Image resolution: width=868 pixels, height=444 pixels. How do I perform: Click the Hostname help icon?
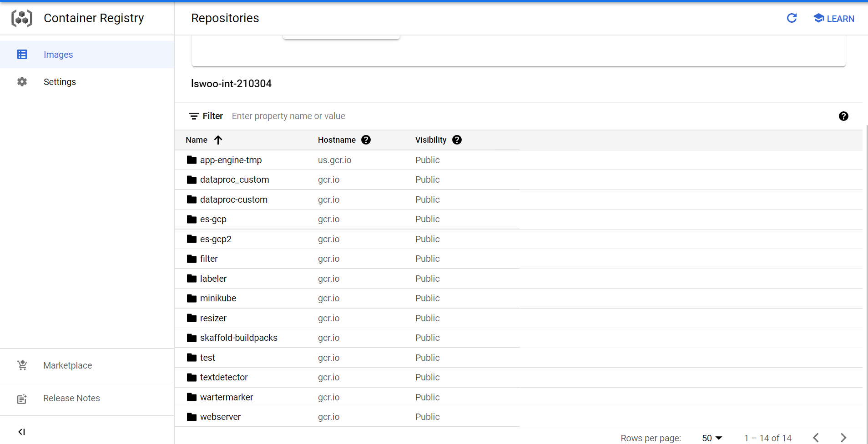click(366, 140)
